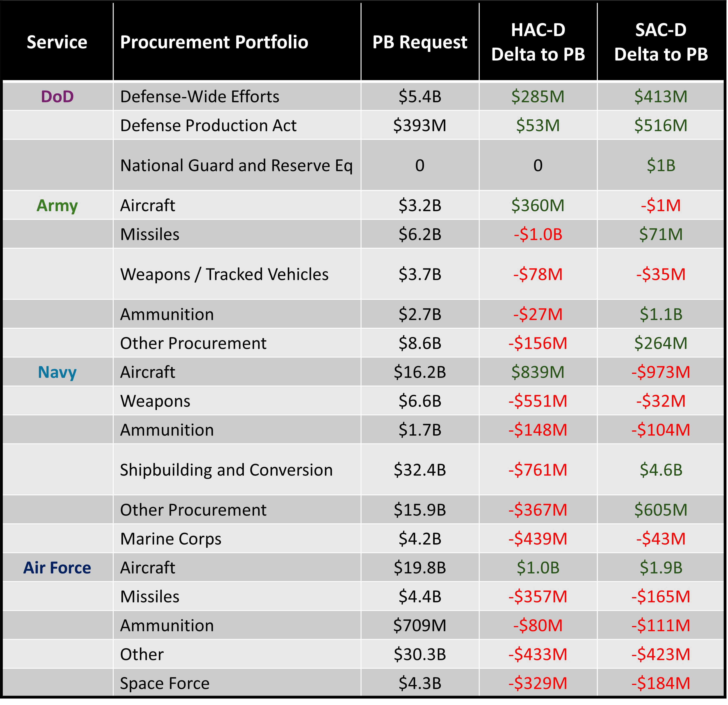Select the SAC-D Delta to PB header
The height and width of the screenshot is (705, 728).
tap(661, 42)
